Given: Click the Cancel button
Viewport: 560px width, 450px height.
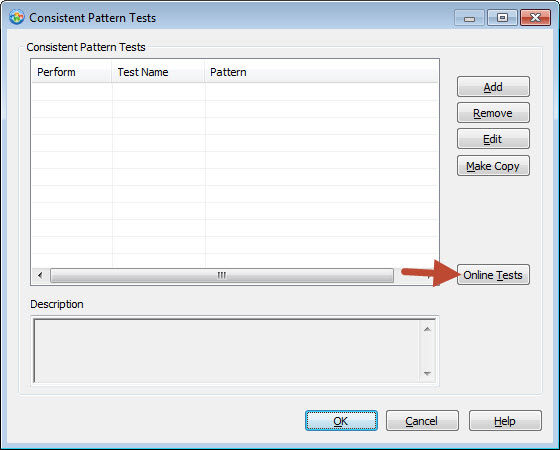Looking at the screenshot, I should (422, 421).
